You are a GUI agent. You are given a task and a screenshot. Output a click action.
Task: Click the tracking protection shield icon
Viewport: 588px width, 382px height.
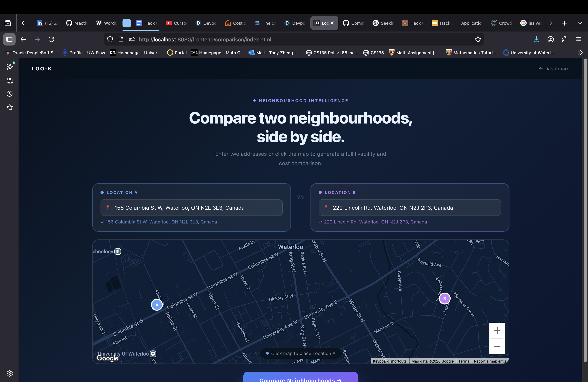(110, 39)
